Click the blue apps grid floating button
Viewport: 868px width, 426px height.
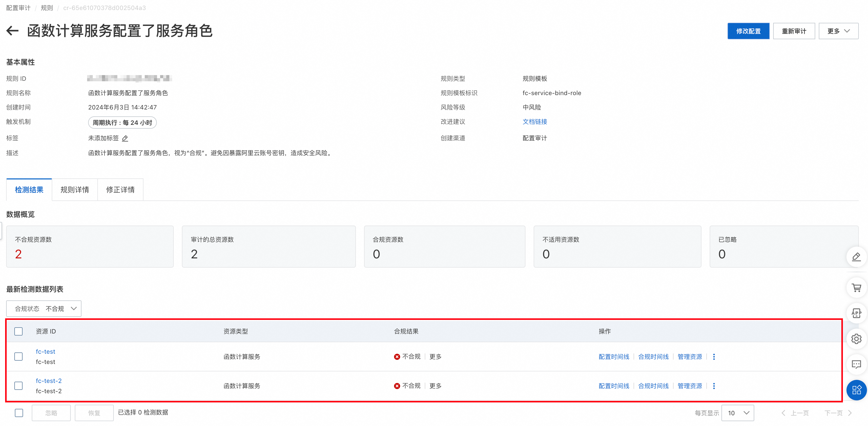tap(856, 390)
